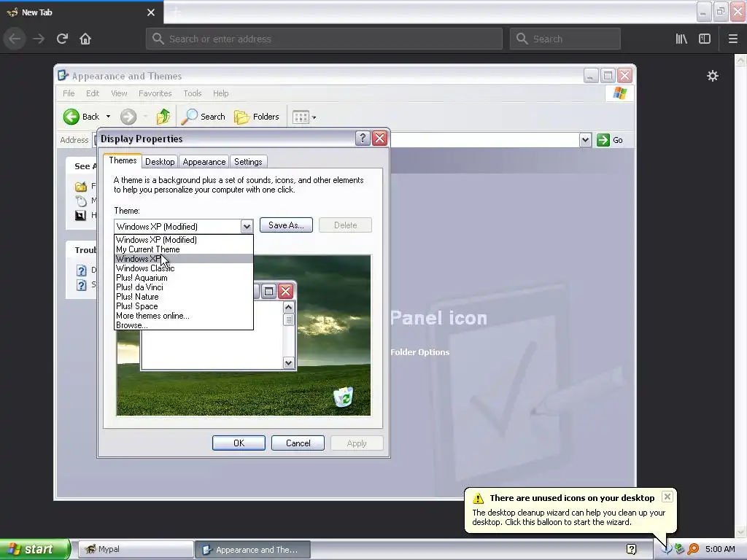Select More themes online... entry
The height and width of the screenshot is (560, 747).
pos(183,316)
